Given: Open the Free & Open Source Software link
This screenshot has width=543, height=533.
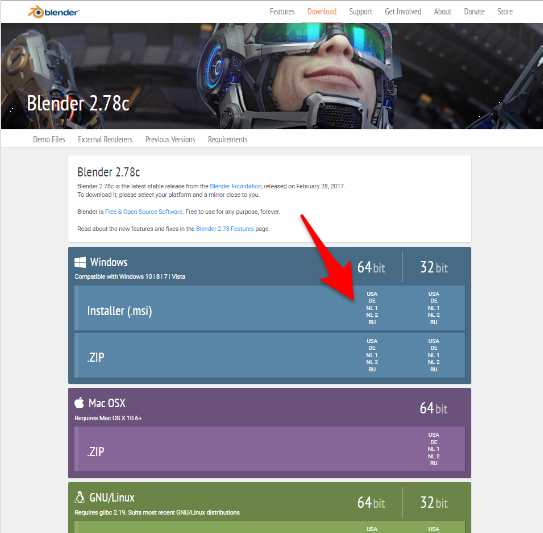Looking at the screenshot, I should point(144,212).
